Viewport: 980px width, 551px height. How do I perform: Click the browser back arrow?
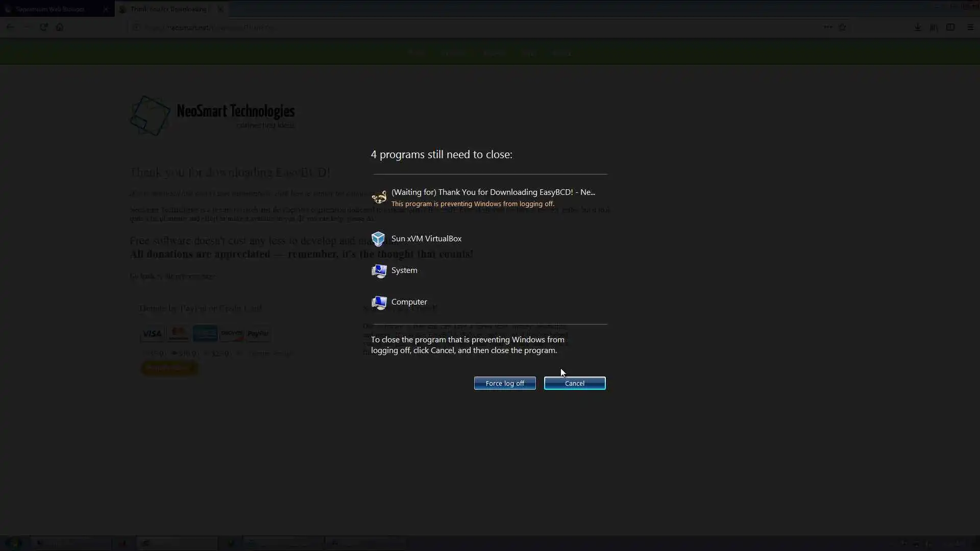click(x=10, y=27)
